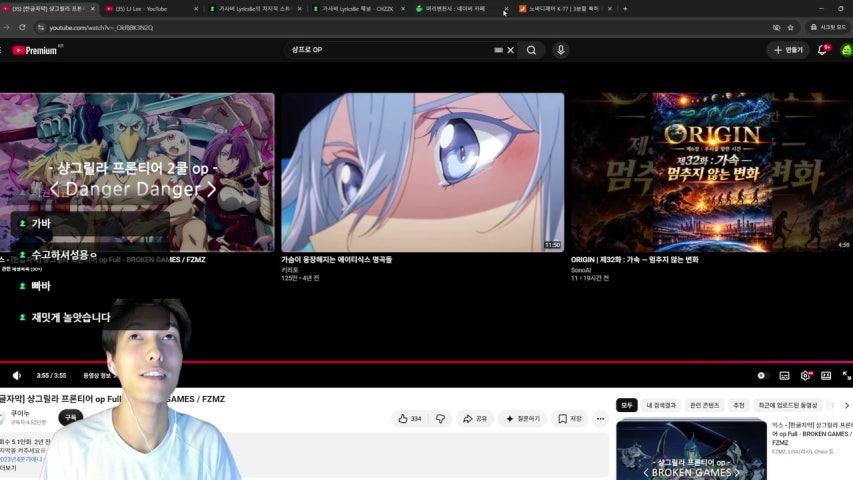The image size is (853, 480).
Task: Click the red video progress bar
Action: pyautogui.click(x=426, y=362)
